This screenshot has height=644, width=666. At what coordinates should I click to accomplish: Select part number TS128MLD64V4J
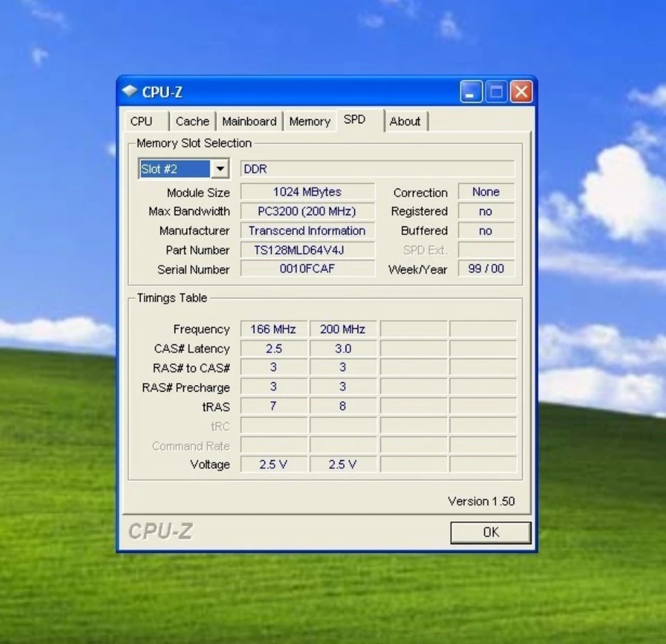[307, 251]
